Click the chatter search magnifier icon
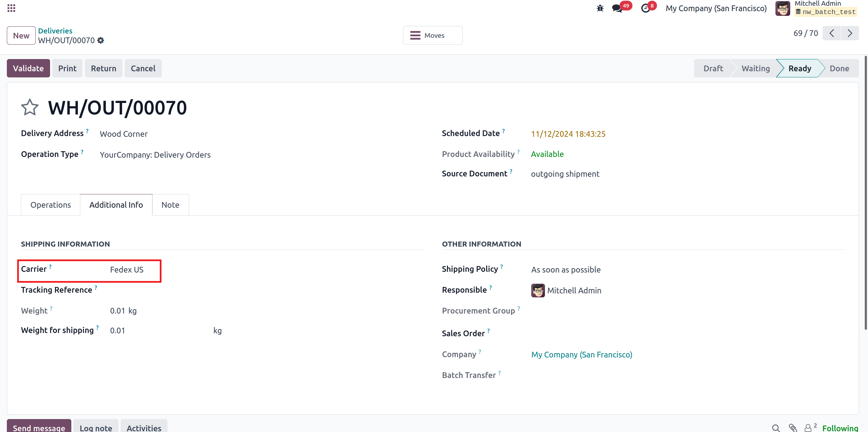 point(776,428)
